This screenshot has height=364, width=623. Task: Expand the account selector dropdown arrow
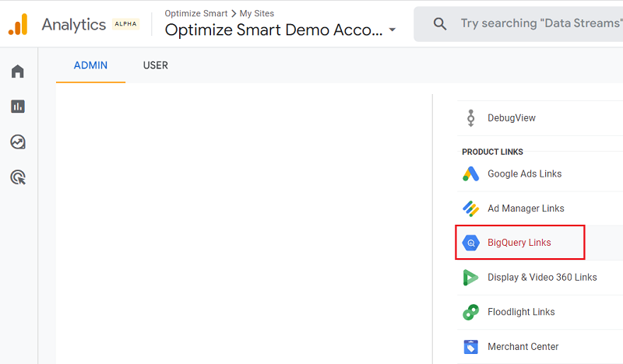click(392, 30)
